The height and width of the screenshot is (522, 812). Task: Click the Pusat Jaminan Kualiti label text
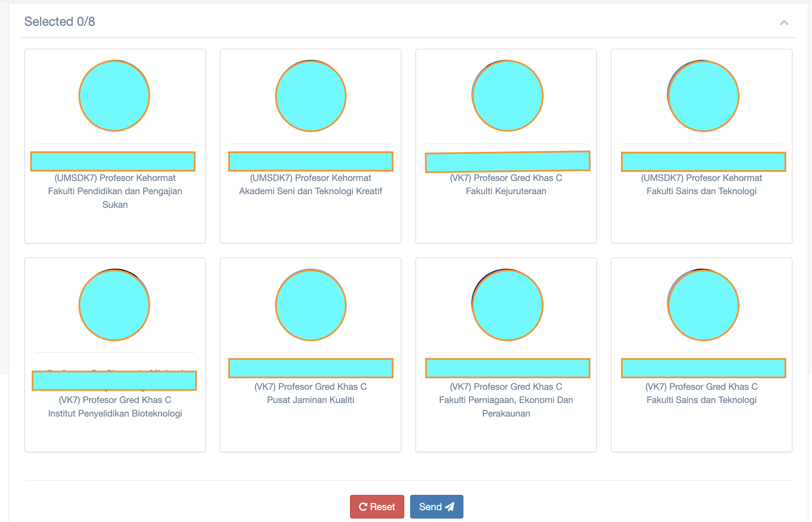tap(310, 400)
